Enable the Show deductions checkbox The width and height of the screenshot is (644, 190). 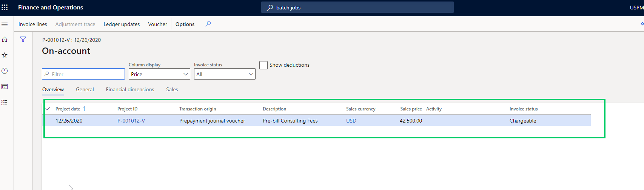click(263, 65)
